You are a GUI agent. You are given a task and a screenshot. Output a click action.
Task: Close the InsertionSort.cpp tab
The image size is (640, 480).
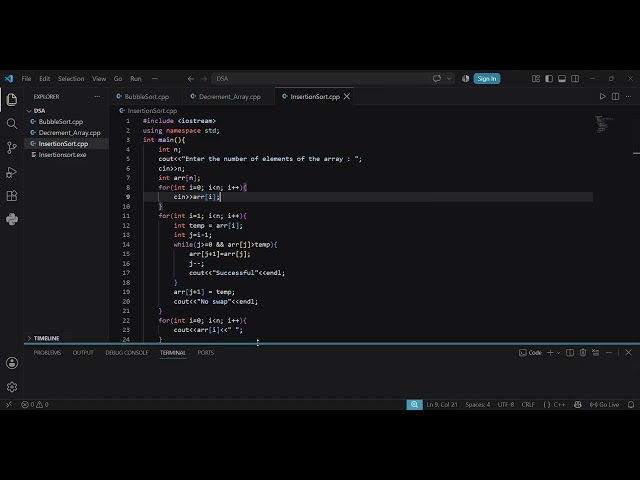(347, 97)
